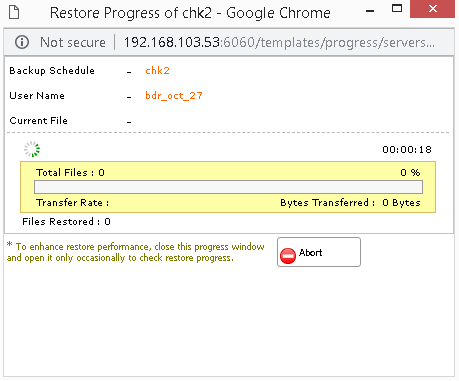459x381 pixels.
Task: Click the Files Restored counter
Action: [x=66, y=222]
